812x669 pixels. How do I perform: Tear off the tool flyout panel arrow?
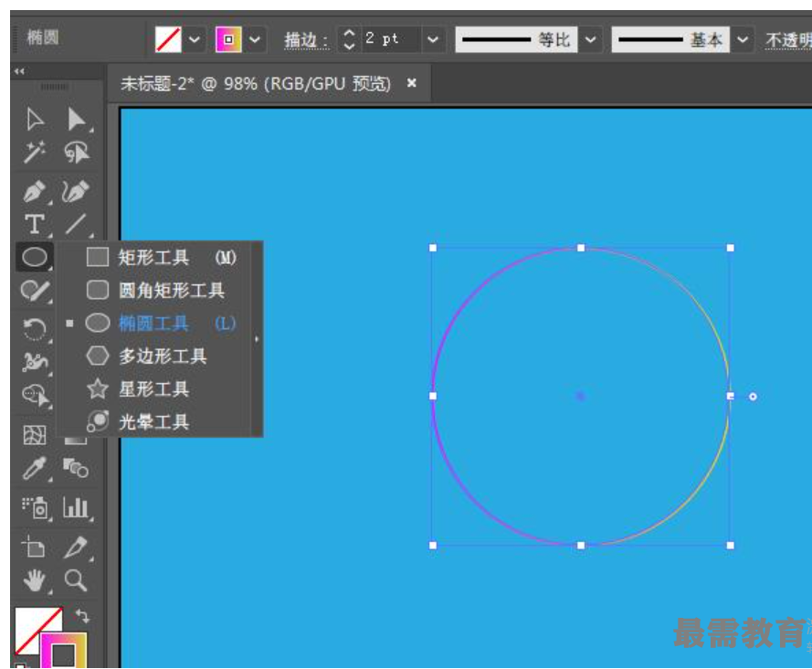[x=257, y=339]
